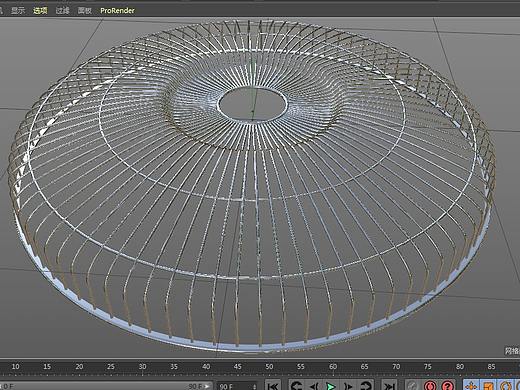Open the 面板 viewport menu
Screen dimensions: 520x390
coord(84,10)
